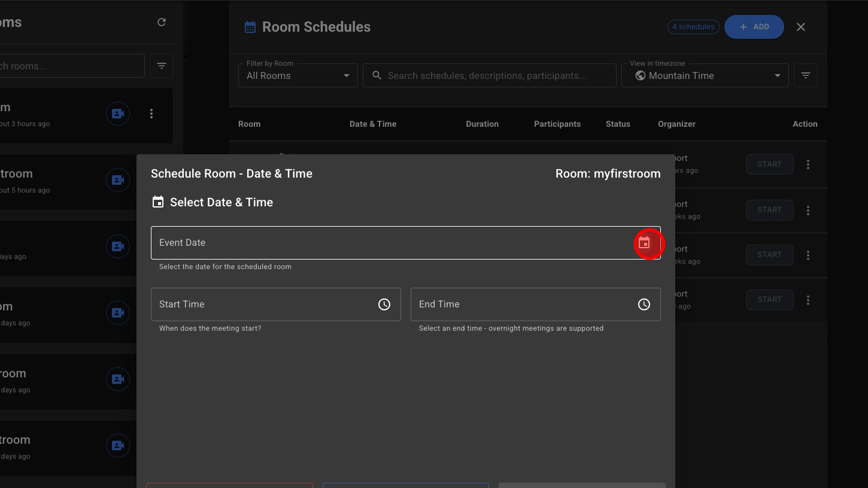Click the video camera icon on last room
The width and height of the screenshot is (868, 488).
click(x=118, y=446)
